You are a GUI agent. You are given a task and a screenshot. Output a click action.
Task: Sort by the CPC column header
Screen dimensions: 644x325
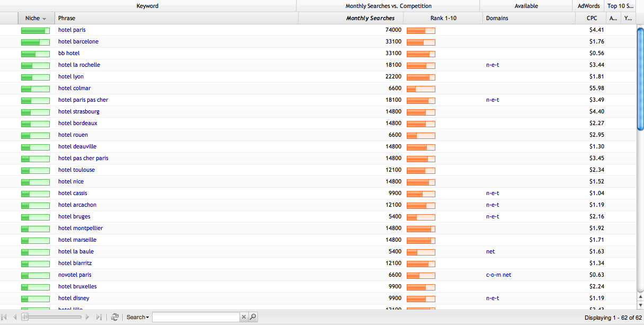592,18
